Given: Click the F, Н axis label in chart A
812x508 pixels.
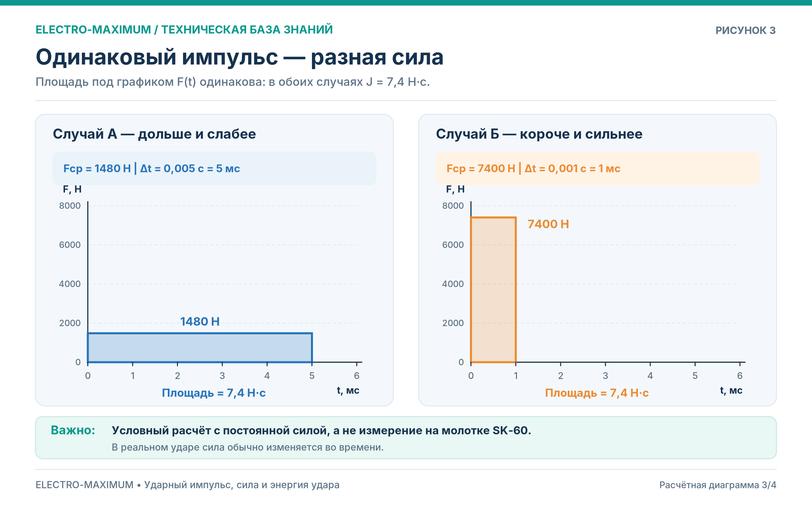Looking at the screenshot, I should [x=72, y=189].
